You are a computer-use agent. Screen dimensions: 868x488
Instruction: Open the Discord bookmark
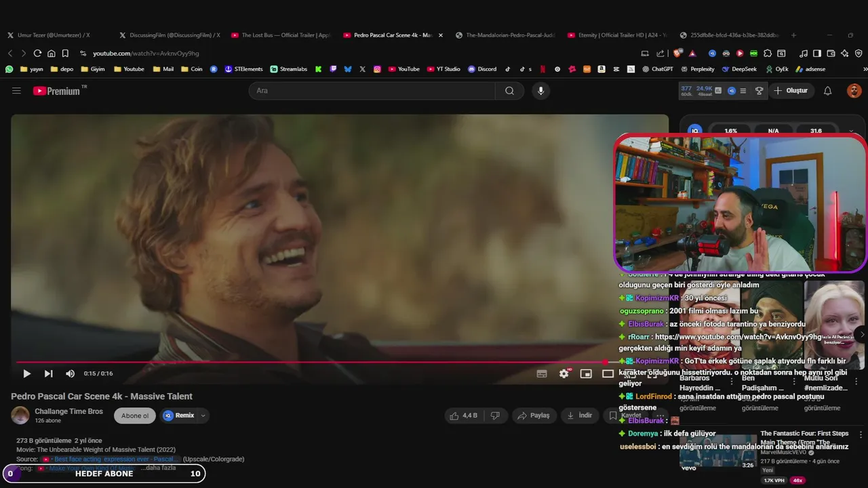pyautogui.click(x=482, y=68)
